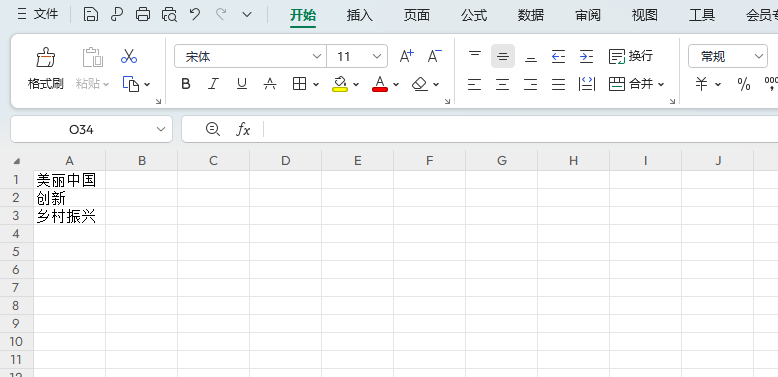Open fill color dropdown arrow

(356, 85)
